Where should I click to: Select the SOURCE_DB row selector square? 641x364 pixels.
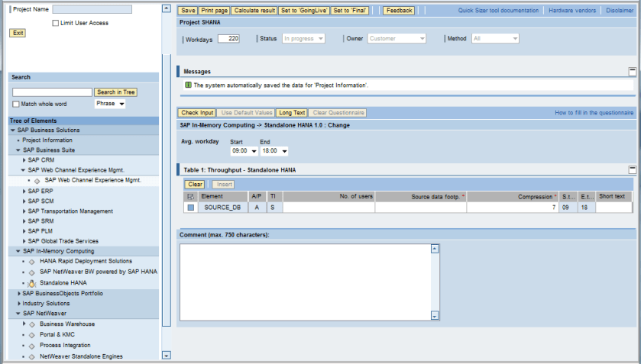190,208
